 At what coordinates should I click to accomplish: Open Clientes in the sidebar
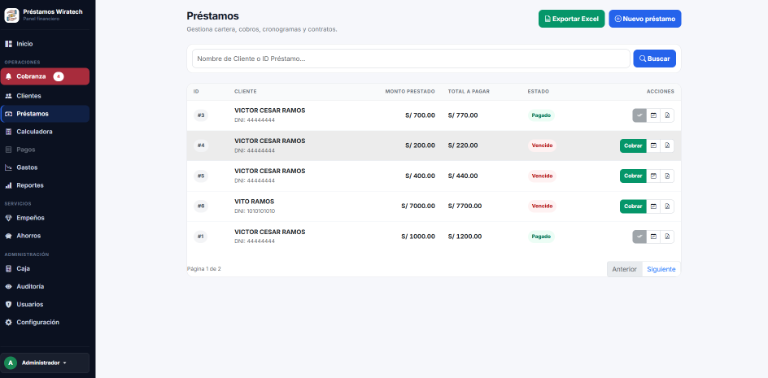click(x=45, y=96)
